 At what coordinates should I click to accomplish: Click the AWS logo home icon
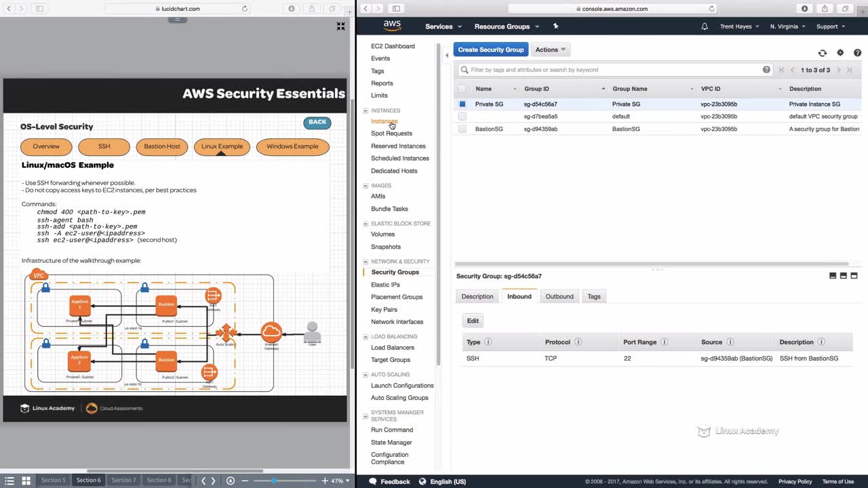click(x=392, y=26)
